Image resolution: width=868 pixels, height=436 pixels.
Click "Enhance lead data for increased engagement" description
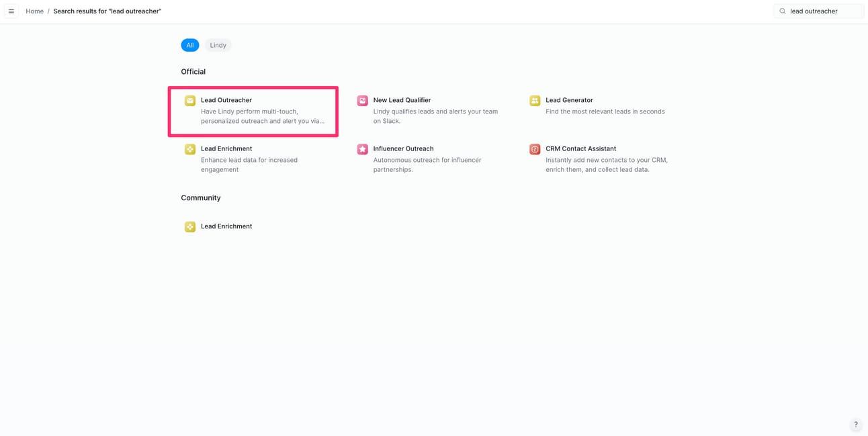coord(249,165)
